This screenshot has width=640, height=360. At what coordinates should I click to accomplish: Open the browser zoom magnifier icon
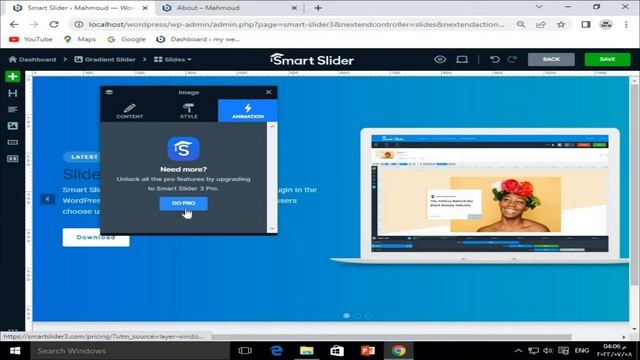[x=521, y=24]
